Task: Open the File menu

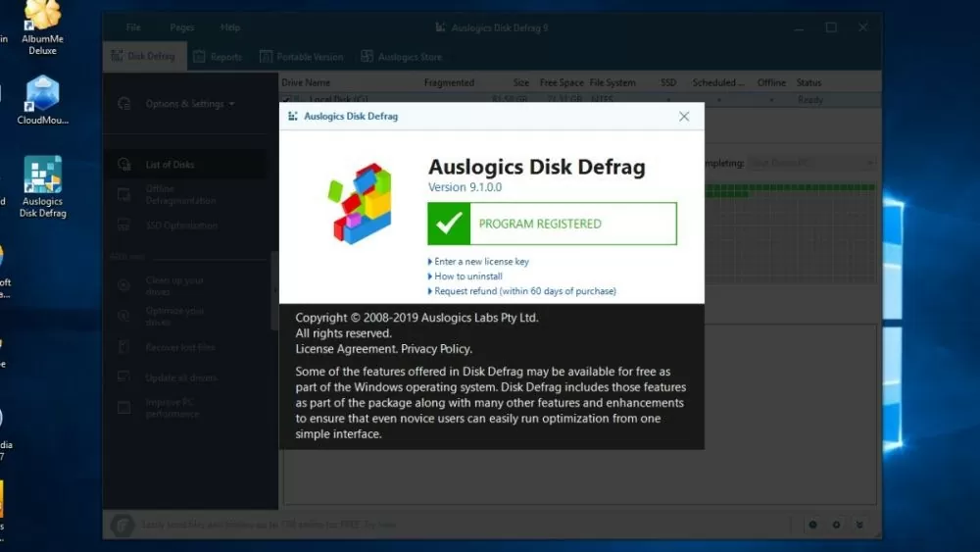Action: tap(133, 27)
